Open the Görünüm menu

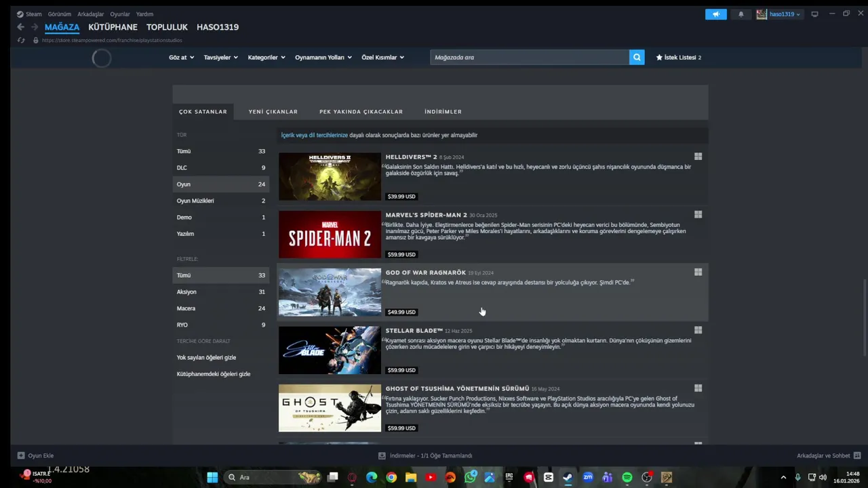coord(60,14)
